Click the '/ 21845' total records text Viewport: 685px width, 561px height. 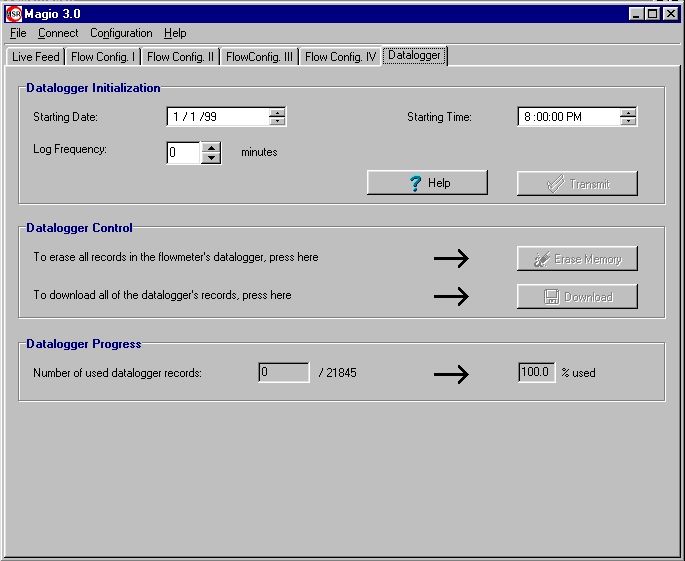pyautogui.click(x=338, y=373)
